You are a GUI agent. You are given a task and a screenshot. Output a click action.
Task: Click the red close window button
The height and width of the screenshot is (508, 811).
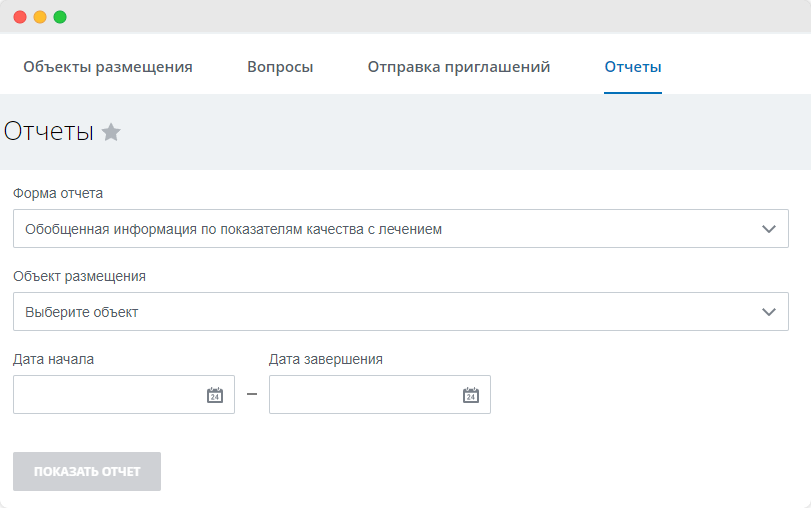20,17
